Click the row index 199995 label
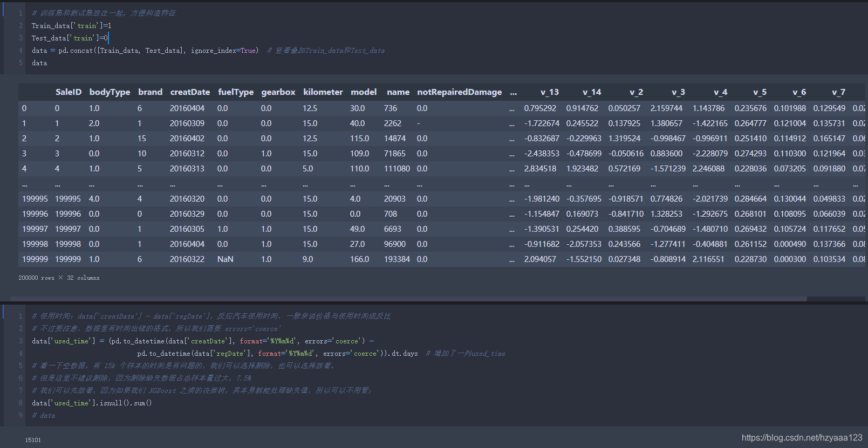 35,199
